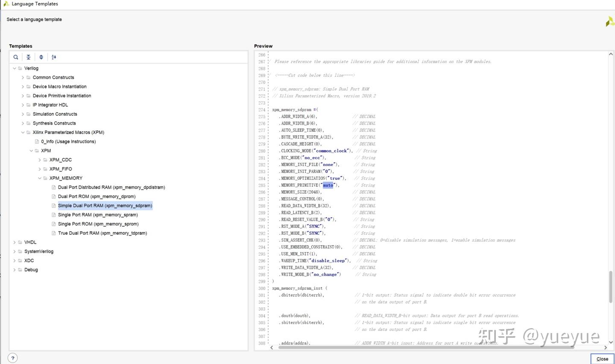Click the file icon beside True Dual Port RAM
This screenshot has height=364, width=615.
tap(54, 233)
